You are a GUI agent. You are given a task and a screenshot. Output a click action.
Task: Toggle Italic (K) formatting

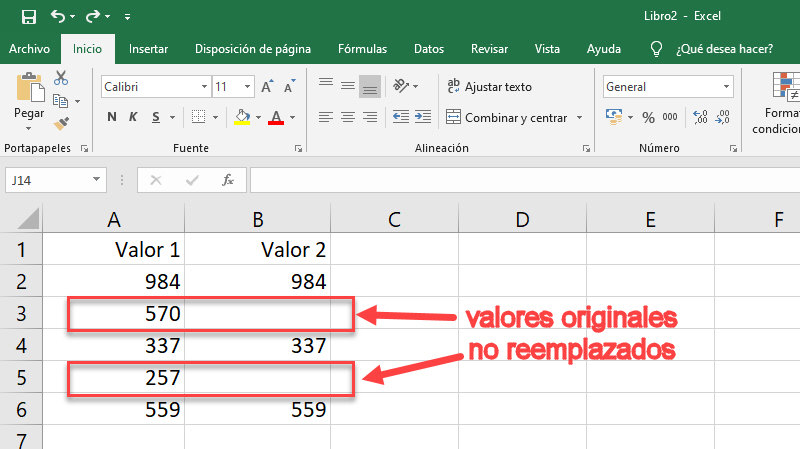click(133, 118)
